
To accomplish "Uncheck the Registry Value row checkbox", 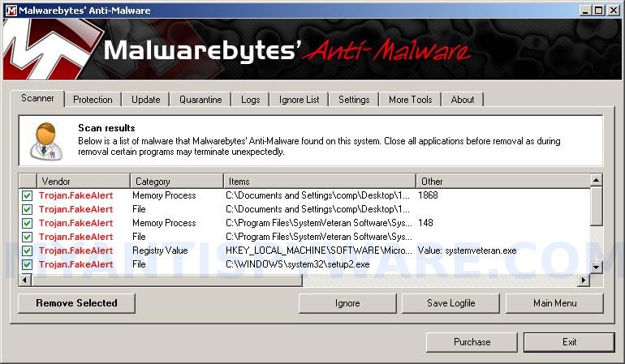I will pos(27,251).
